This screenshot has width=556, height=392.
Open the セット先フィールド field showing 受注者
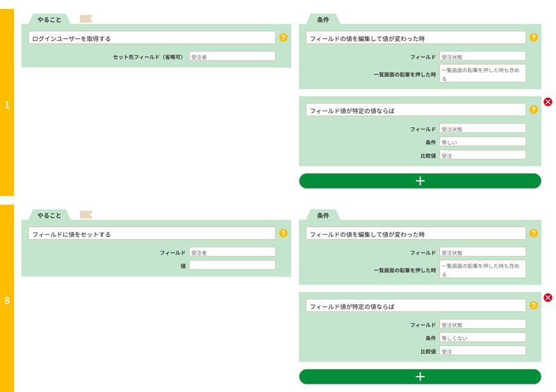[232, 57]
